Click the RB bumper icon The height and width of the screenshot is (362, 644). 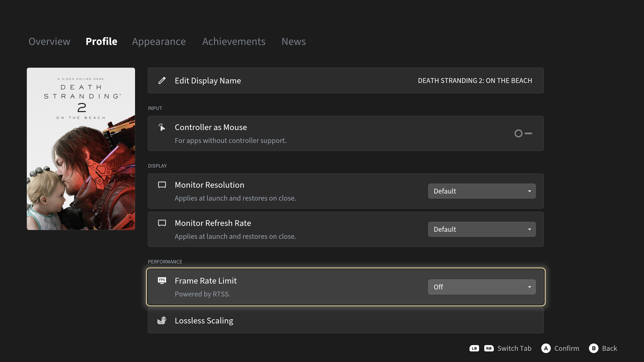point(489,348)
